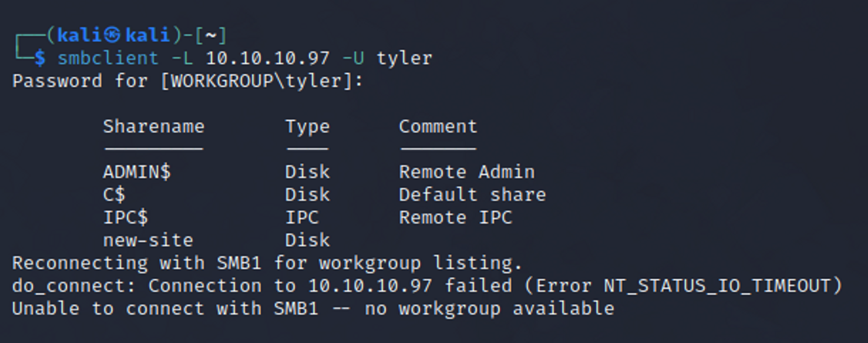Click the Remote Admin comment text
The image size is (868, 343).
coord(467,172)
